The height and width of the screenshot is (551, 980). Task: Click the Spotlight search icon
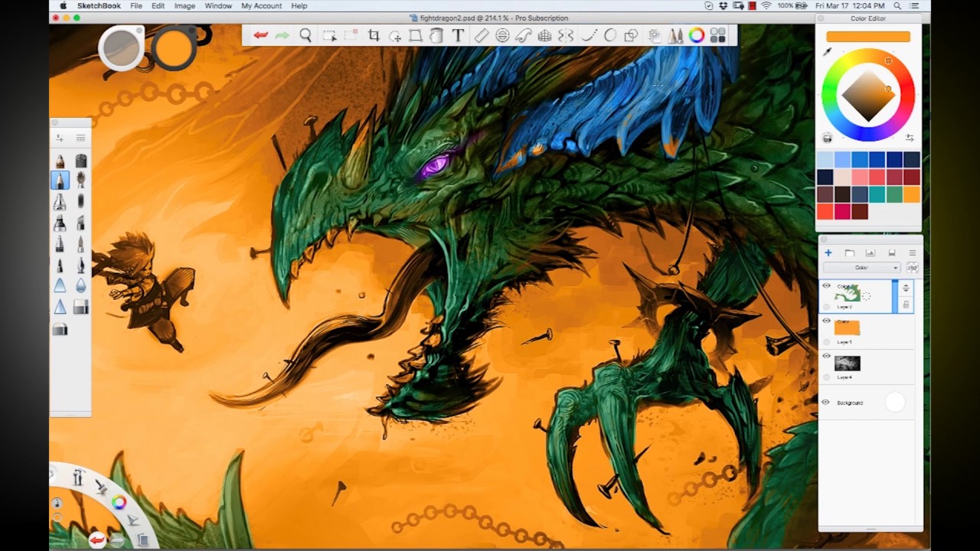point(897,6)
